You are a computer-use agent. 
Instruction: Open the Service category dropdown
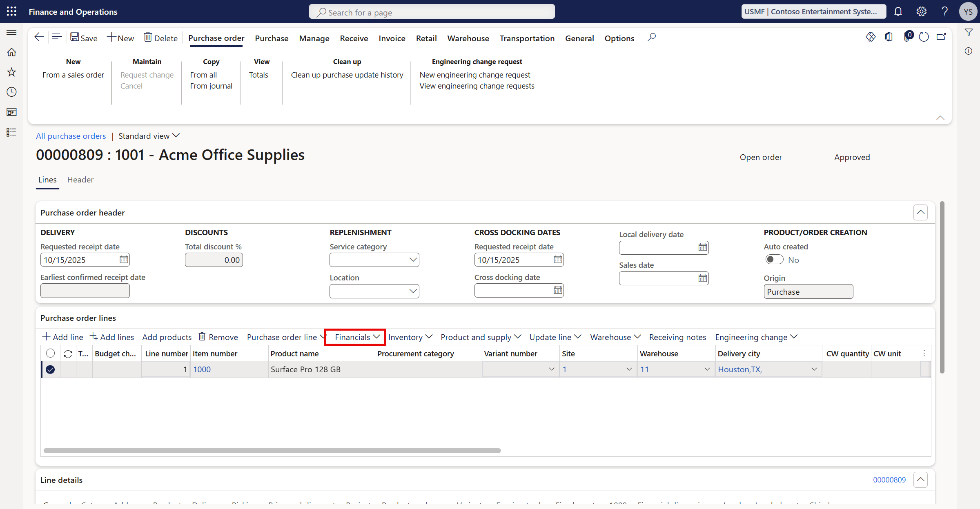[x=413, y=260]
